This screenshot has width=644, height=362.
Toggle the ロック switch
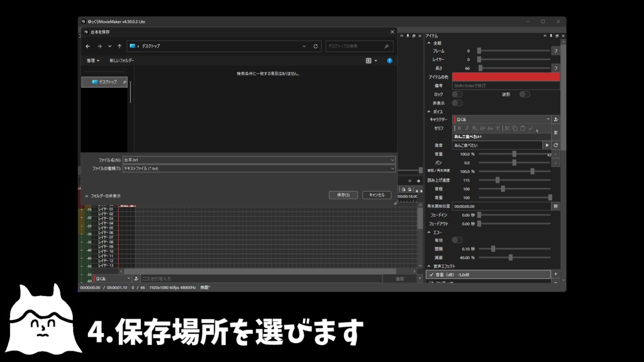tap(457, 94)
